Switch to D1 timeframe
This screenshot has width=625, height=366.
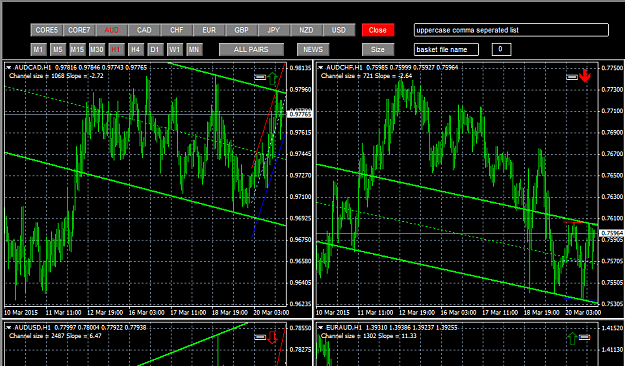point(155,49)
